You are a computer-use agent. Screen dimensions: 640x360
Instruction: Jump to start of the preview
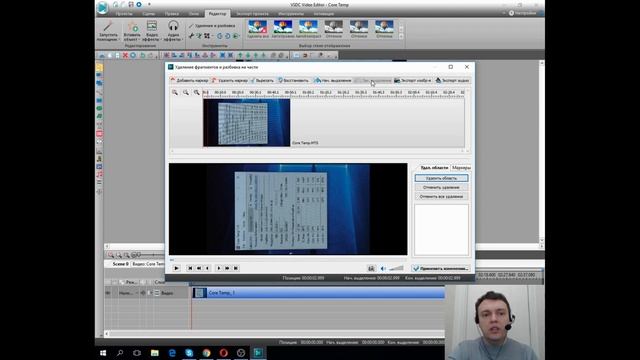[x=190, y=268]
